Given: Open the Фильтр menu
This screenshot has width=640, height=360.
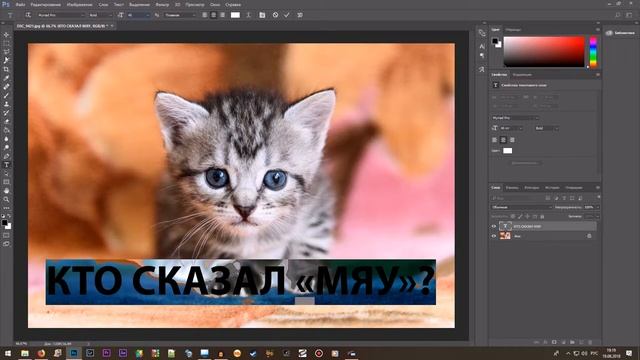Looking at the screenshot, I should click(x=162, y=4).
